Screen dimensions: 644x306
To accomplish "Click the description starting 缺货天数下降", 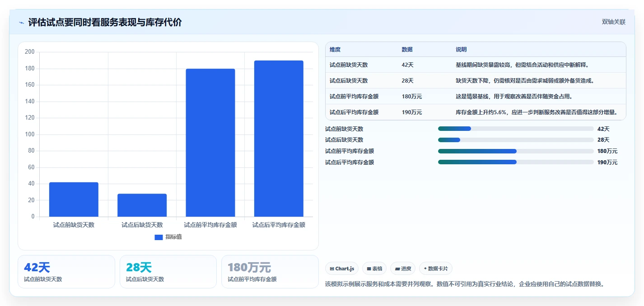I will [x=525, y=81].
